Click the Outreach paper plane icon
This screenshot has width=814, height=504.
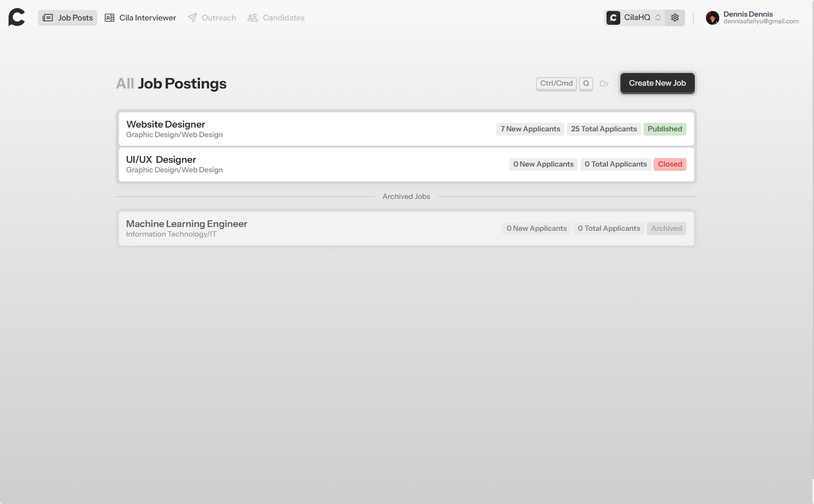(192, 18)
